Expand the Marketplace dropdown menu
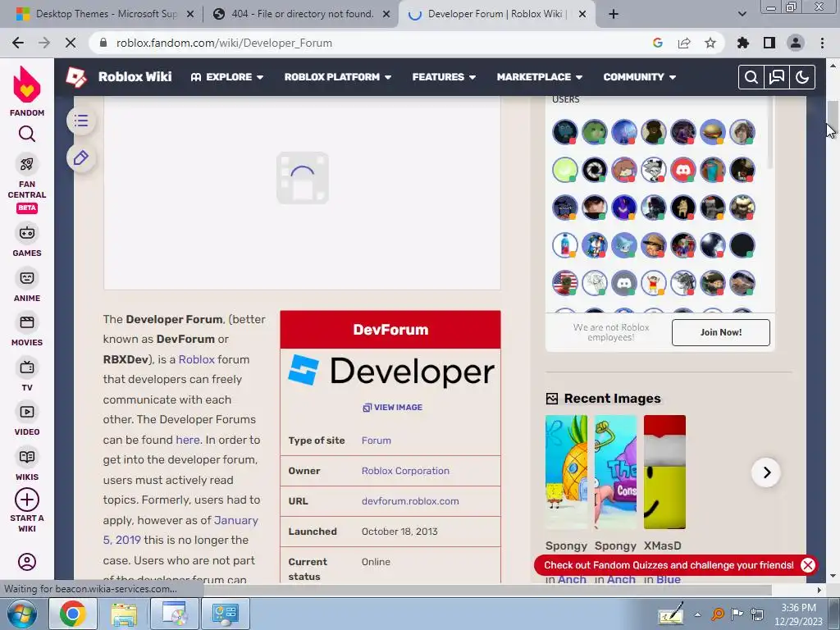 tap(540, 77)
